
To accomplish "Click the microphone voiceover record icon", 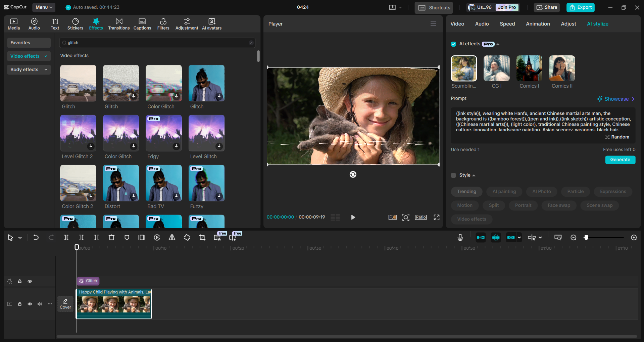I will [460, 238].
